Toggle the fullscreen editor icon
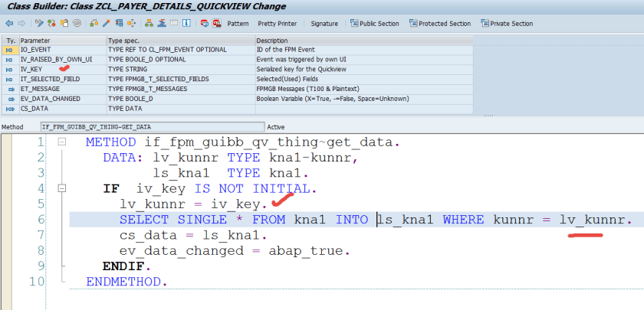The image size is (644, 310). [x=174, y=24]
